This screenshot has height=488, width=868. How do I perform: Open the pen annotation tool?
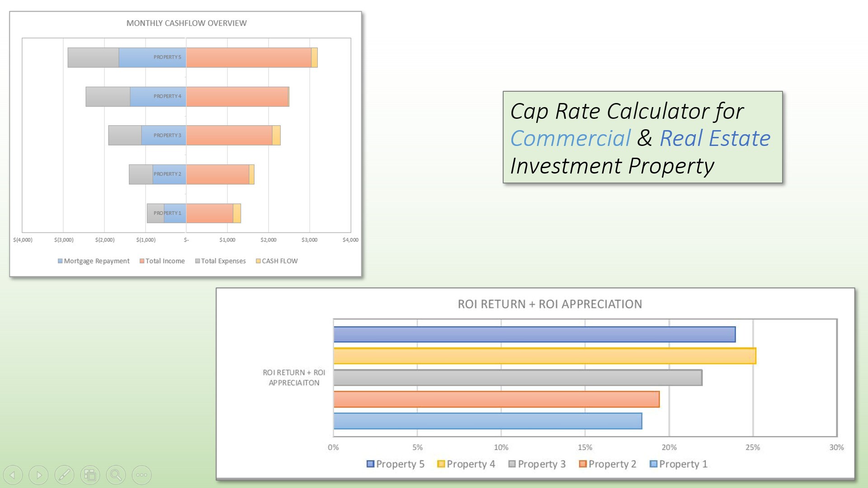pos(65,475)
